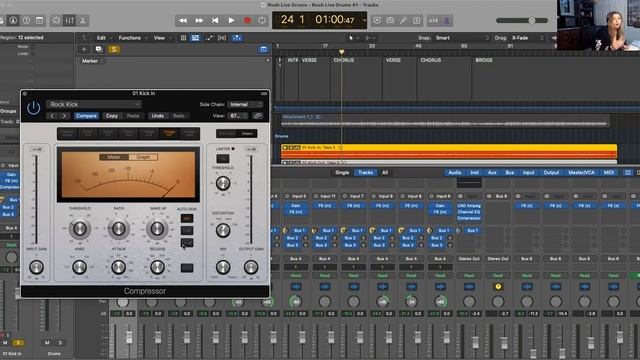Click the pencil-shaped Solo mode icon

tap(403, 20)
